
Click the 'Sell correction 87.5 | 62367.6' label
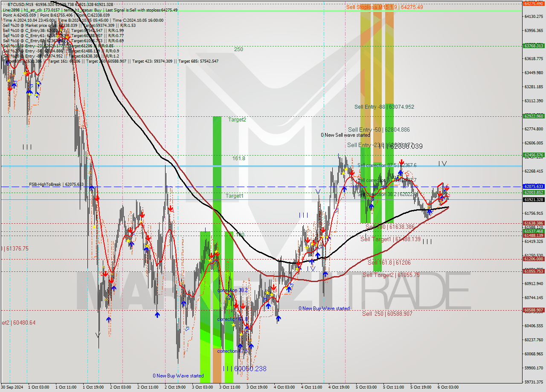387,165
